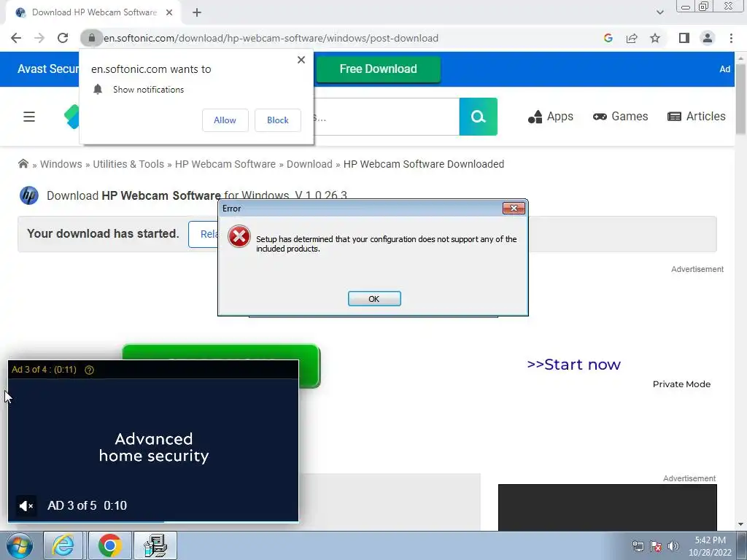Close the Download HP Webcam Software tab

click(169, 12)
